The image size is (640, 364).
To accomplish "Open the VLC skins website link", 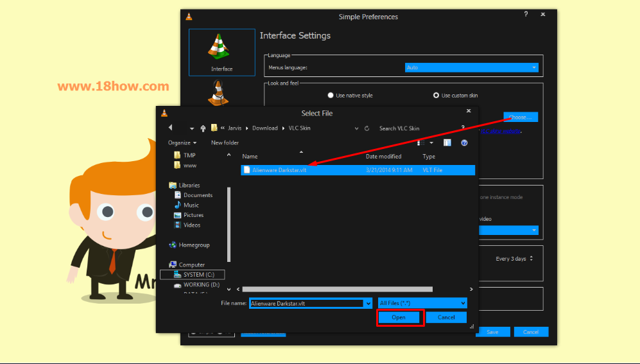I will pos(501,131).
